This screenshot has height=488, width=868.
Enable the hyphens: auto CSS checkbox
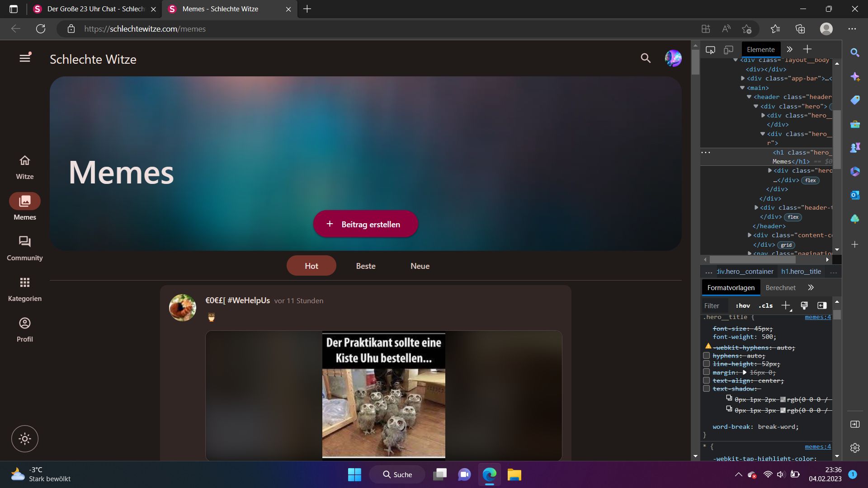[x=707, y=356]
